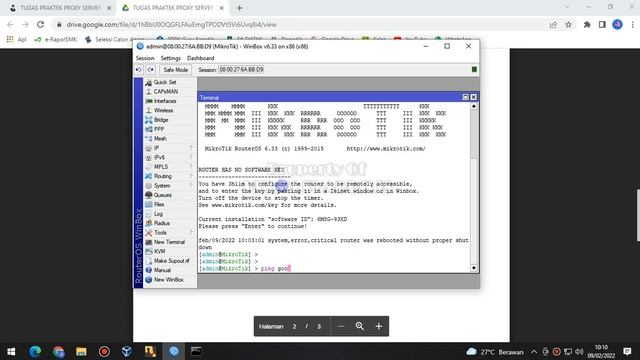Open the Interfaces list
Screen dimensions: 640x360
(164, 101)
